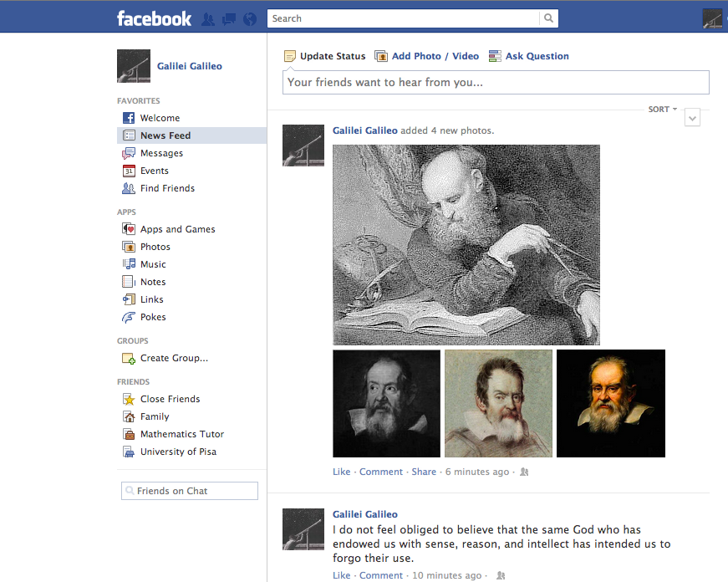Open the large Galileo engraving photo
This screenshot has height=582, width=728.
coord(466,244)
